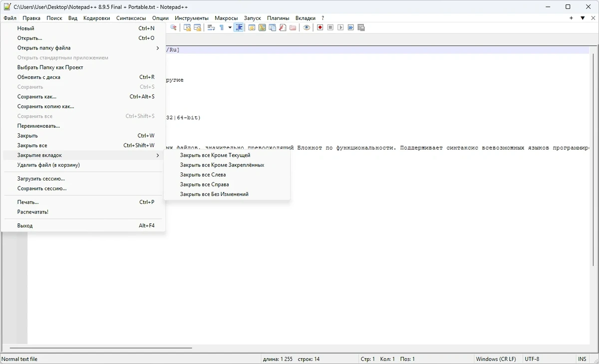Click the plus button at menu bar right
This screenshot has width=599, height=364.
tap(571, 18)
